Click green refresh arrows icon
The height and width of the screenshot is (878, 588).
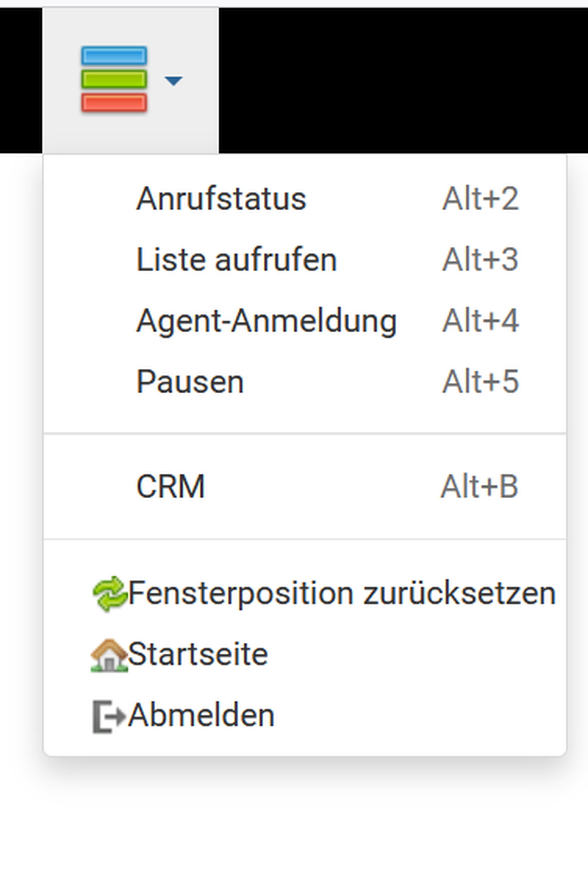coord(109,593)
